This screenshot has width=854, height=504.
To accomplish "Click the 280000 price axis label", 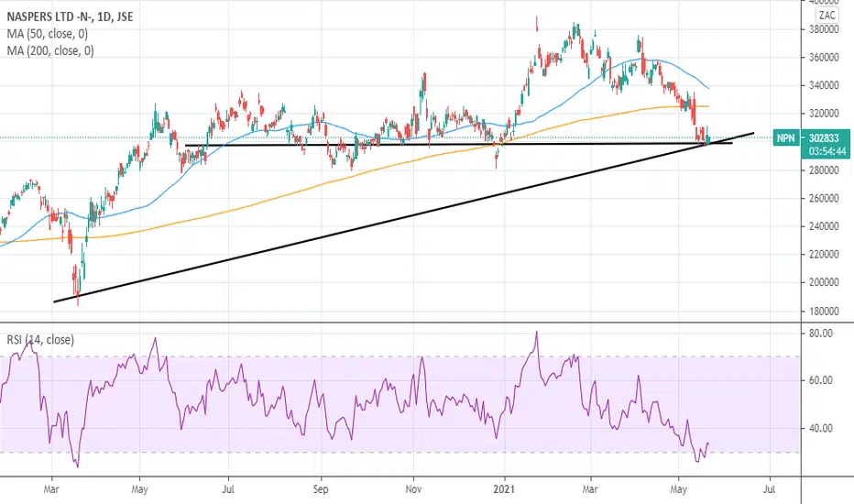I will 824,170.
